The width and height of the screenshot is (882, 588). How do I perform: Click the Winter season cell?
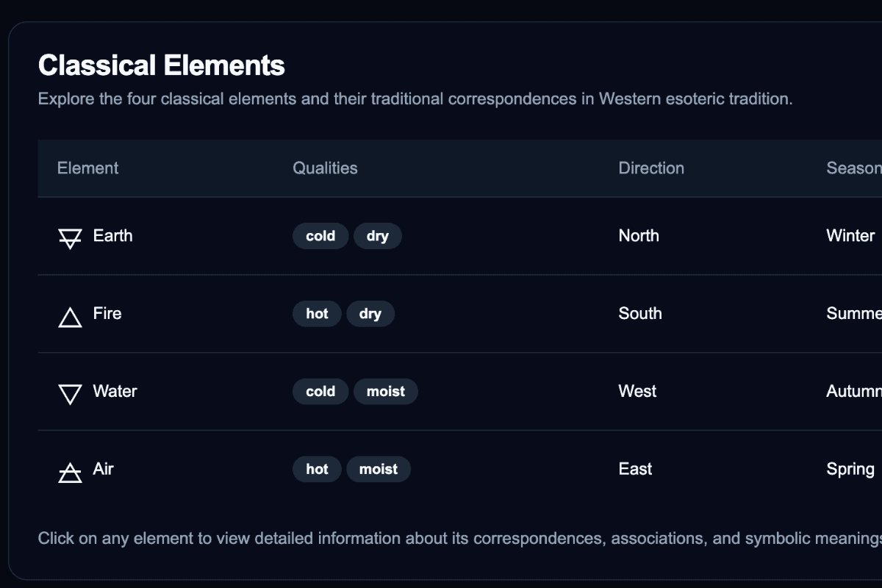(x=850, y=236)
